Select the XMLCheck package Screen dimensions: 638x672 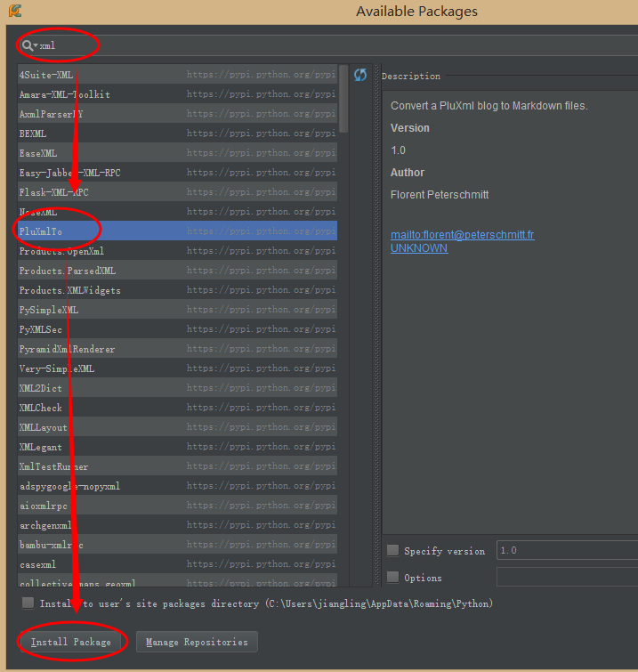177,408
